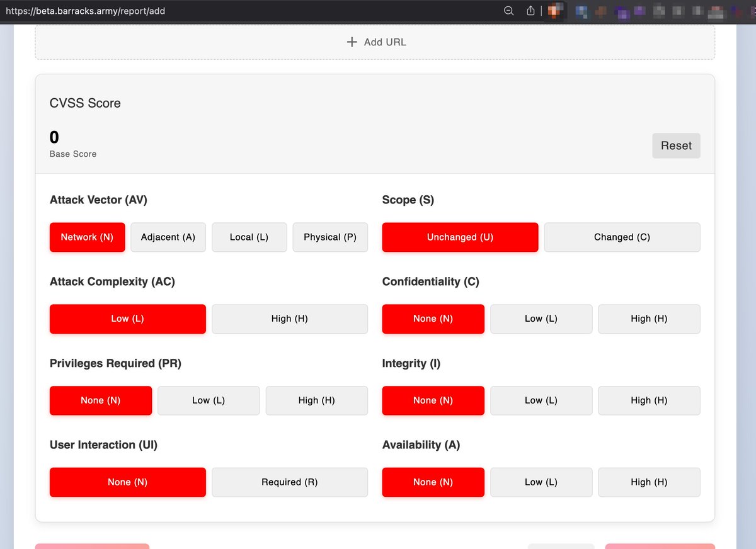Select Low (L) confidentiality impact
756x549 pixels.
[x=541, y=319]
